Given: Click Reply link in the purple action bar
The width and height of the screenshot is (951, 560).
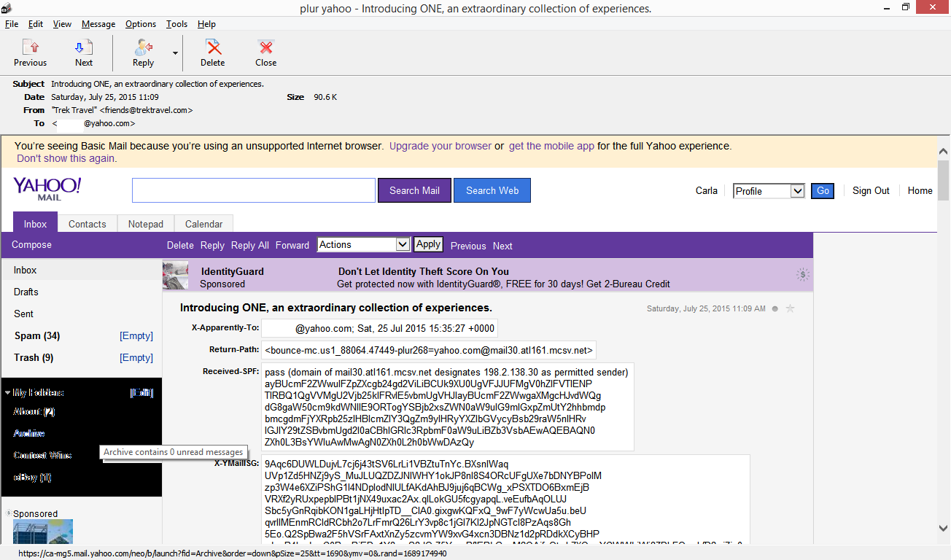Looking at the screenshot, I should tap(212, 246).
